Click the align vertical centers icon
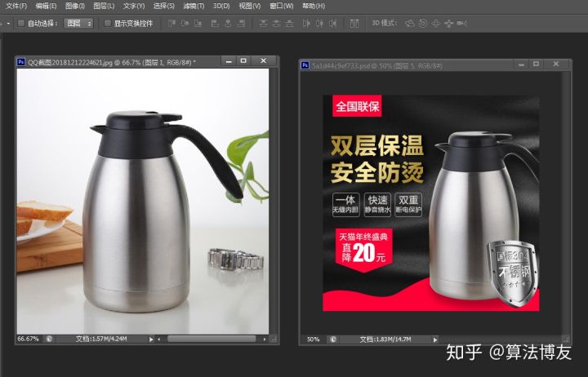This screenshot has height=377, width=588. [x=185, y=23]
